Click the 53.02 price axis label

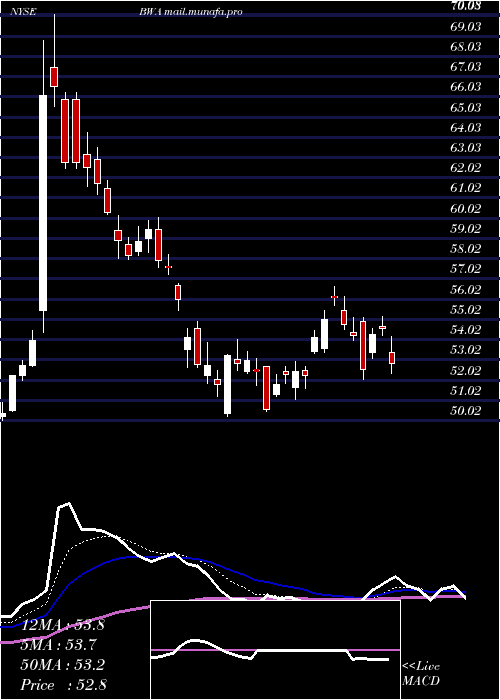pyautogui.click(x=466, y=350)
